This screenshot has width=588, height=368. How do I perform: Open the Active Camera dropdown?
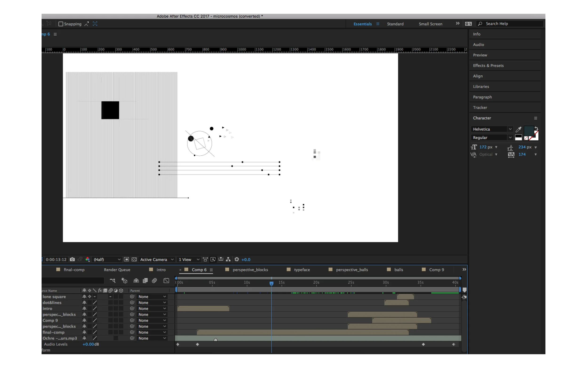click(157, 259)
